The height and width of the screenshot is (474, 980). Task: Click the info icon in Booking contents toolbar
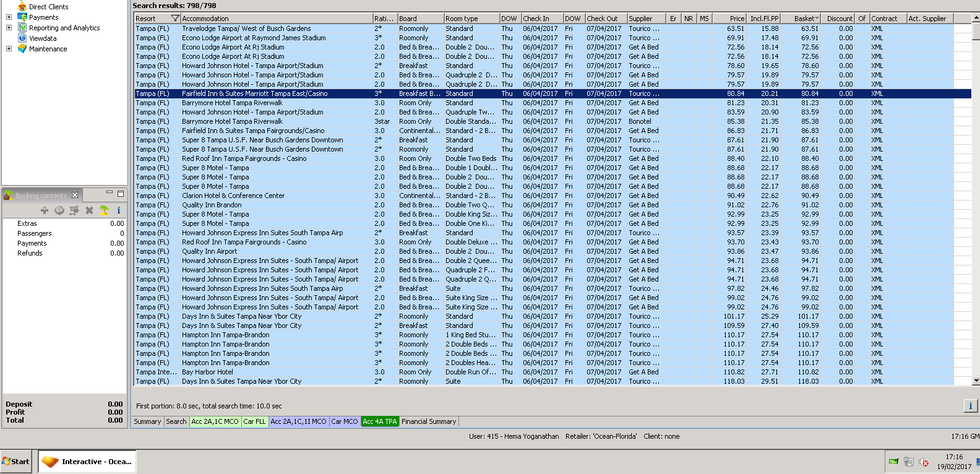tap(118, 210)
